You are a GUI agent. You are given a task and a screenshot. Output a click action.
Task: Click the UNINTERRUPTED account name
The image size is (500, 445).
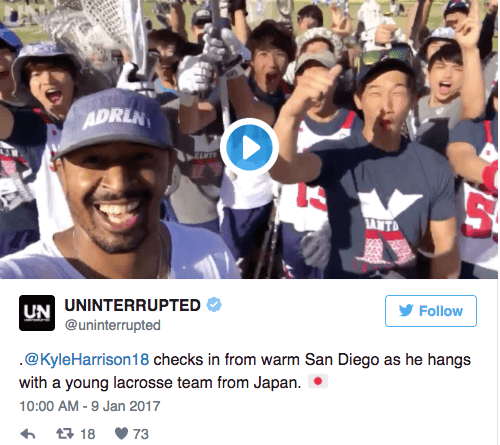(x=132, y=305)
